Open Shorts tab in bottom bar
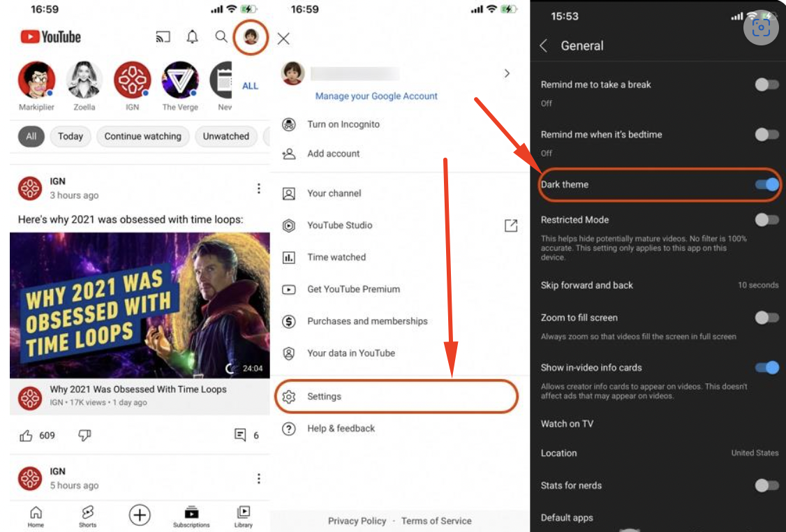This screenshot has width=786, height=532. point(88,517)
